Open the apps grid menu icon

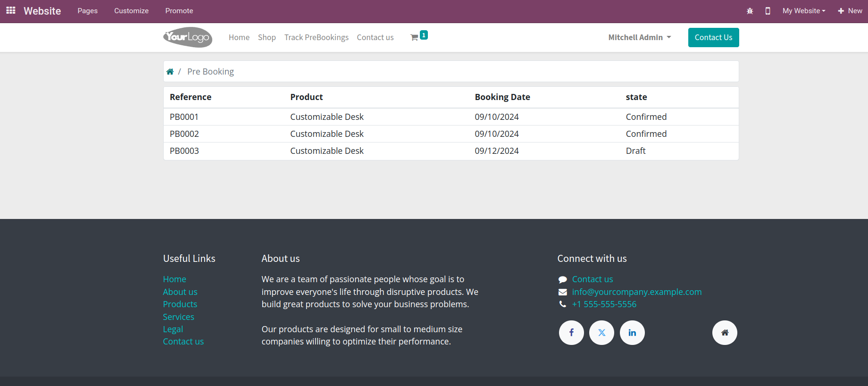11,10
